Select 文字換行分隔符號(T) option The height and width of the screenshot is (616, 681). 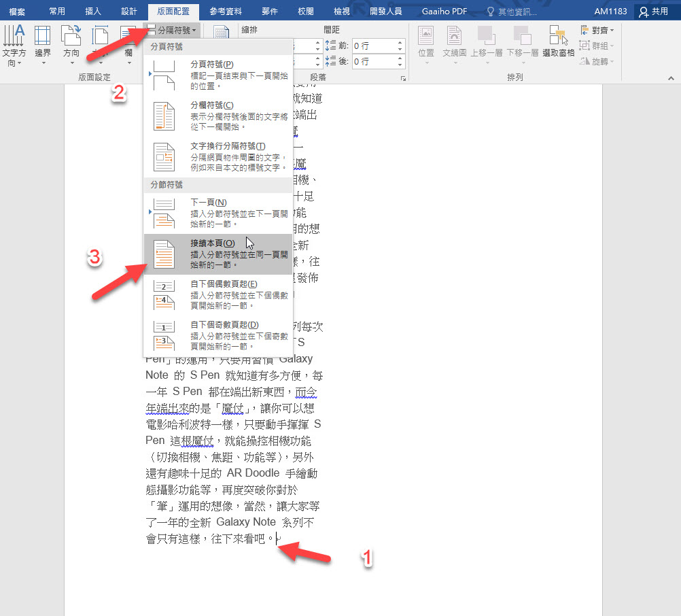tap(218, 157)
